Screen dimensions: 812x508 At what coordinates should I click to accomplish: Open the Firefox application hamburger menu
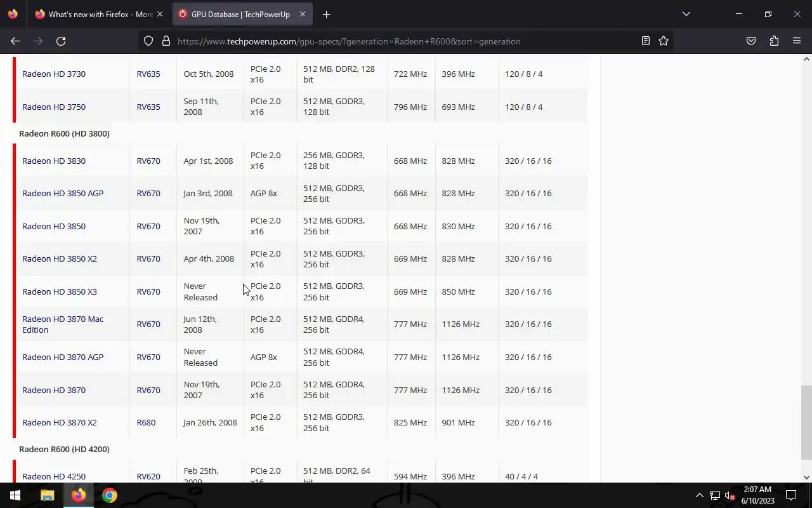point(797,41)
